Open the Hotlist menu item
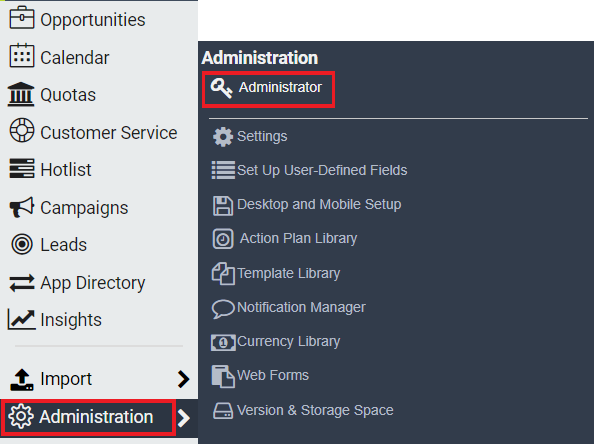 tap(51, 169)
